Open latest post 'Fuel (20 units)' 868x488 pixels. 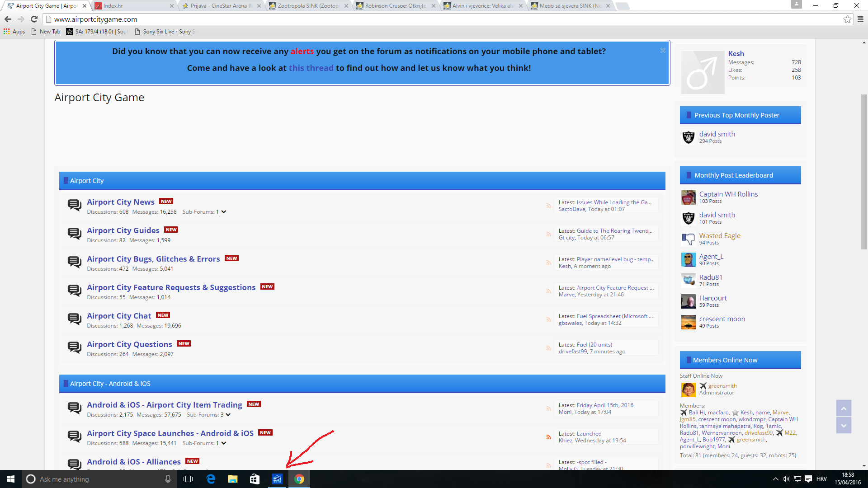click(x=594, y=345)
